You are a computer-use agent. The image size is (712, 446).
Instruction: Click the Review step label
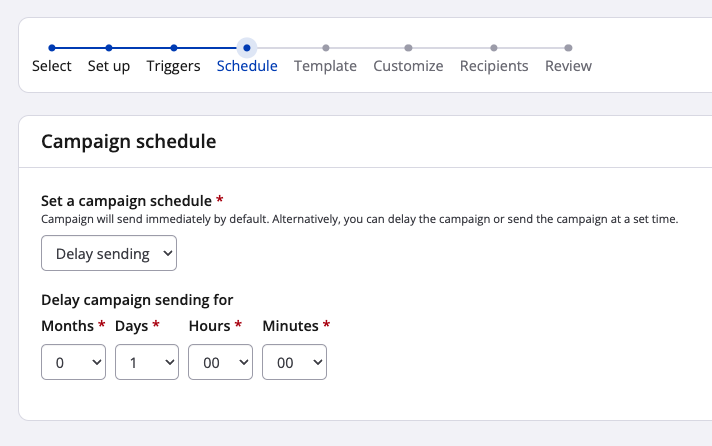(x=568, y=66)
